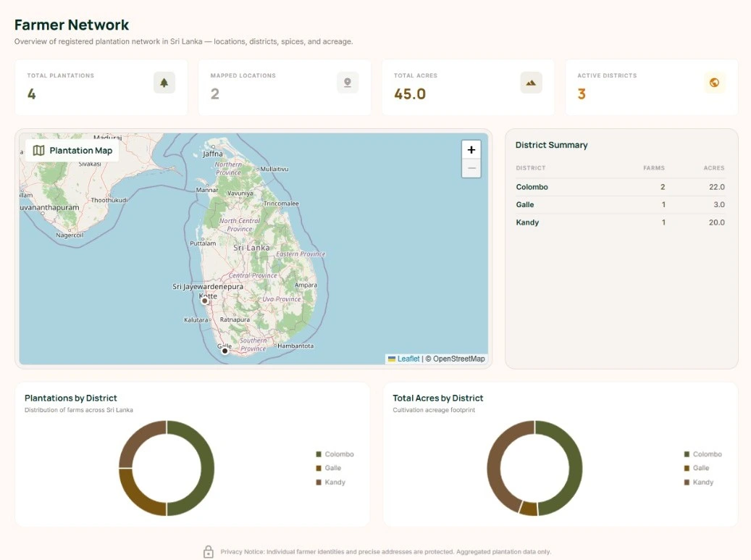The width and height of the screenshot is (751, 560).
Task: Click the 20.0 acres value for Kandy
Action: point(716,222)
